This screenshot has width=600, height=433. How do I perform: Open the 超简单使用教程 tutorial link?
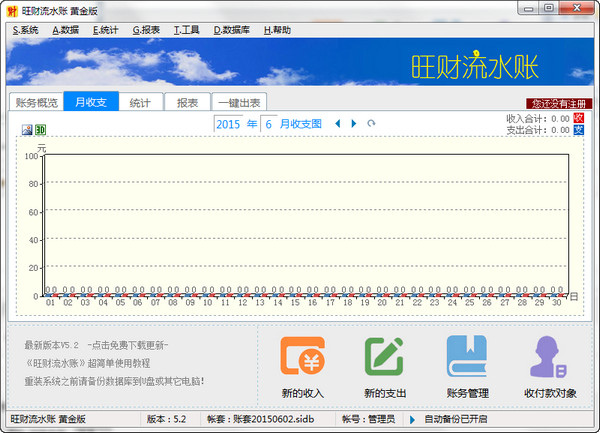(x=88, y=363)
